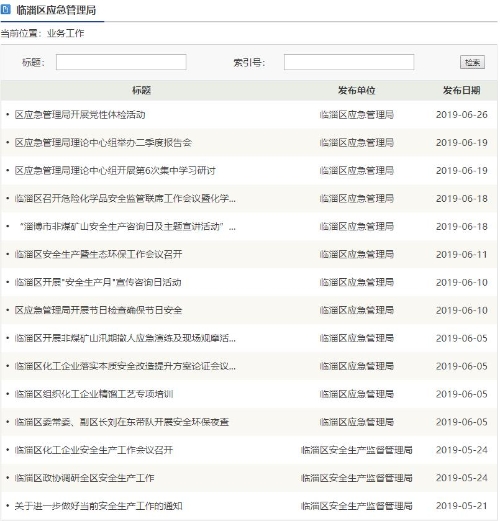Viewport: 500px width, 521px height.
Task: Click the 业务工作 breadcrumb text
Action: 66,33
